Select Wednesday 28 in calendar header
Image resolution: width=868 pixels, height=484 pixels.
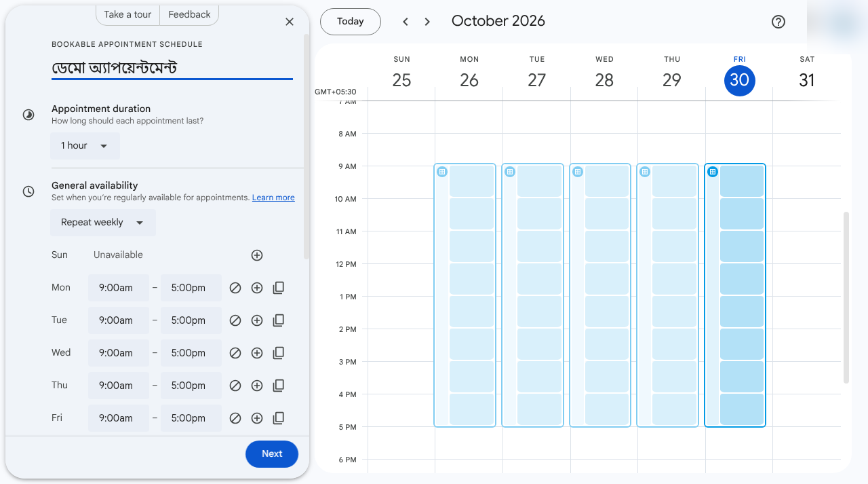604,80
